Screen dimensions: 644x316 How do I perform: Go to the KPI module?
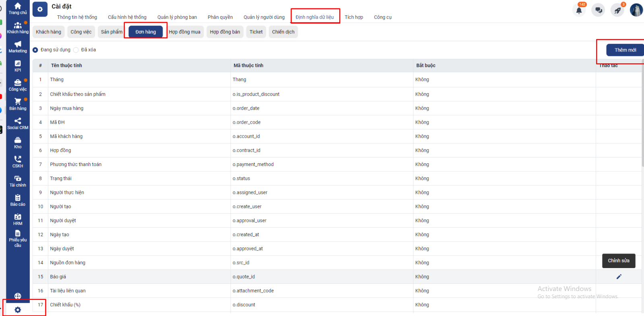point(18,66)
